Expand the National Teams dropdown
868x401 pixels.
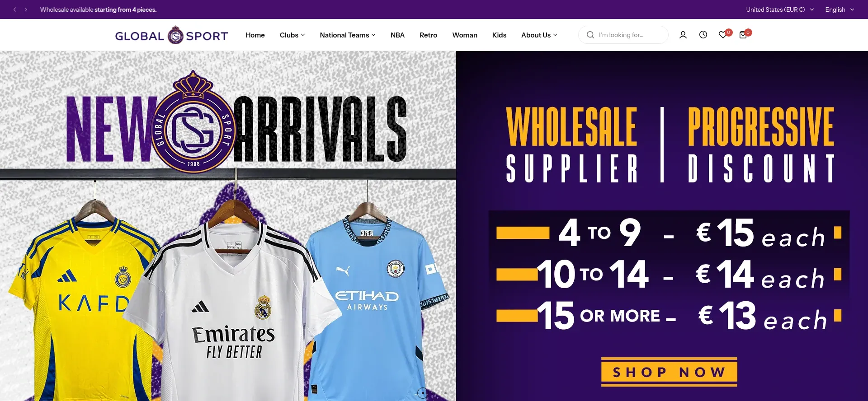[x=347, y=35]
